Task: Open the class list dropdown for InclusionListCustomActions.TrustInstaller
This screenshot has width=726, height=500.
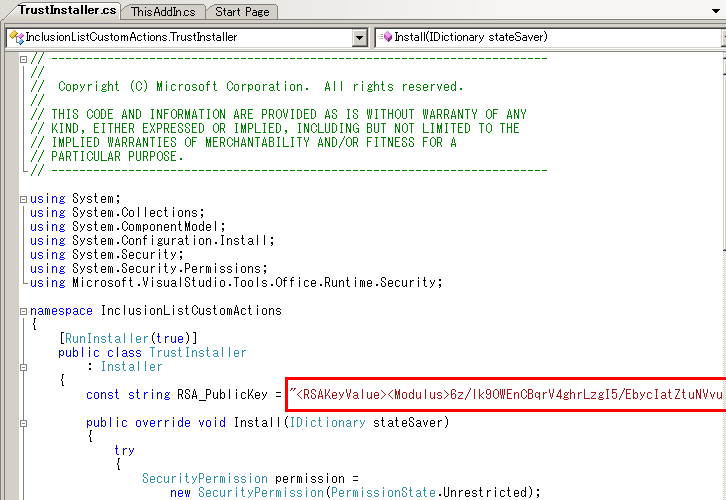Action: (x=359, y=38)
